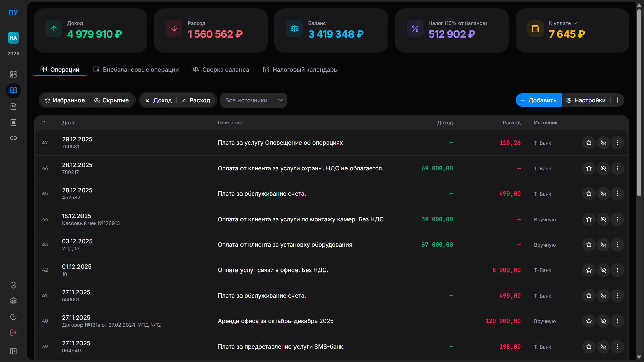Collapse sidebar using the panel icon
Image resolution: width=644 pixels, height=362 pixels.
click(x=13, y=351)
